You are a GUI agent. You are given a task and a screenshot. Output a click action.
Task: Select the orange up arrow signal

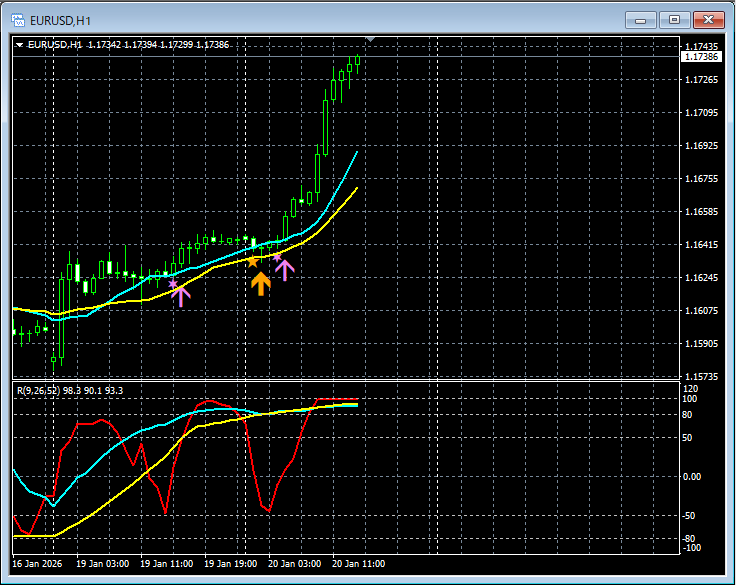261,284
